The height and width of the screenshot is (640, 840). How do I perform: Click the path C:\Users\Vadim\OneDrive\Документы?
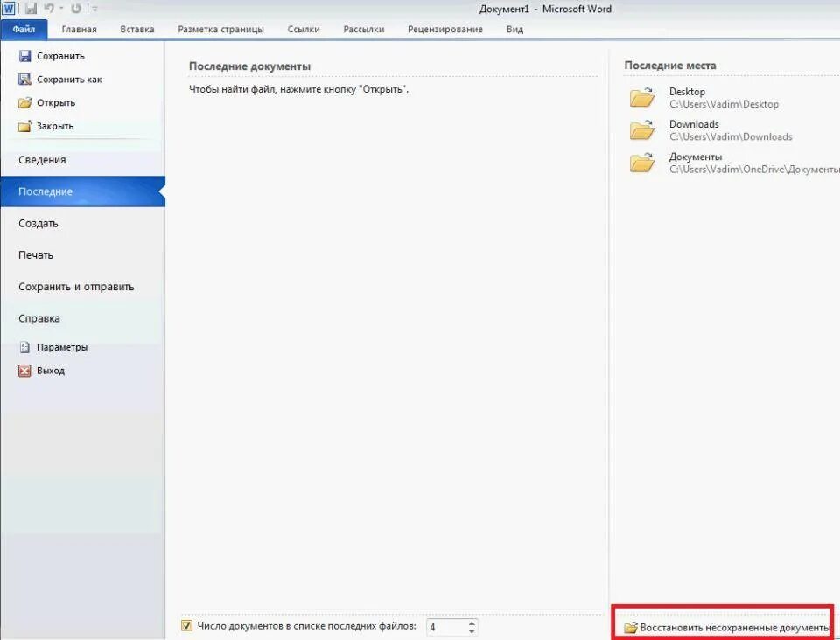click(754, 170)
